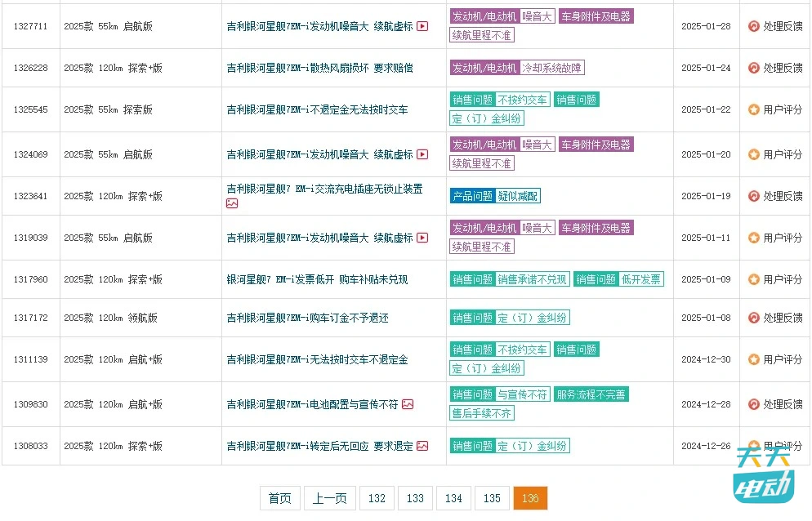
Task: Open complaint 不退定金无法按时交车
Action: [318, 109]
